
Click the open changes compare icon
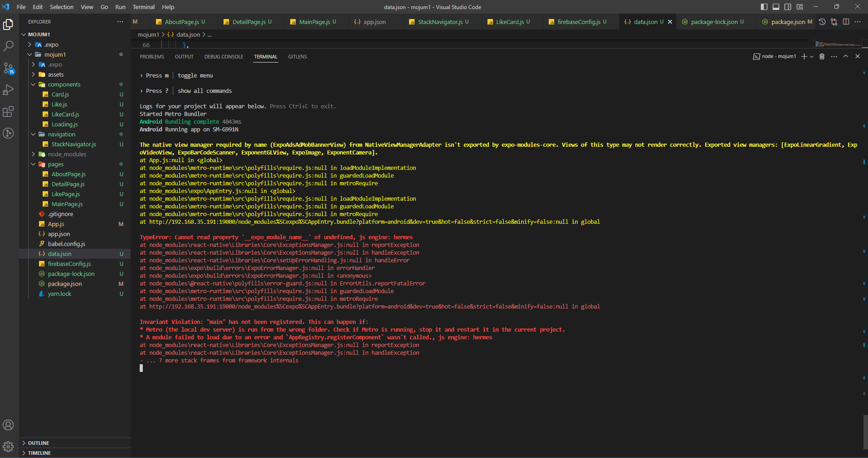pos(834,22)
